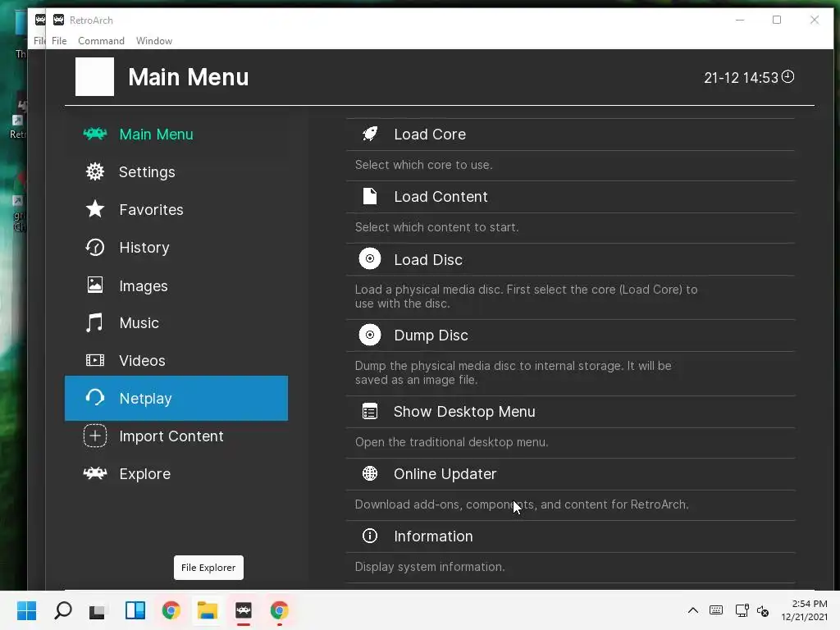Image resolution: width=840 pixels, height=630 pixels.
Task: Click the Netplay headset icon
Action: (95, 398)
